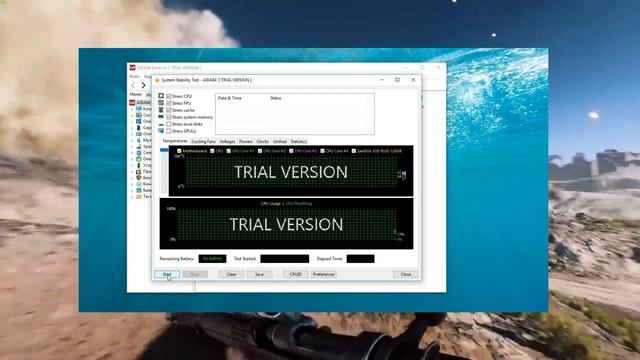Select the Сеть network icon in tree
The height and width of the screenshot is (360, 640).
pos(139,153)
